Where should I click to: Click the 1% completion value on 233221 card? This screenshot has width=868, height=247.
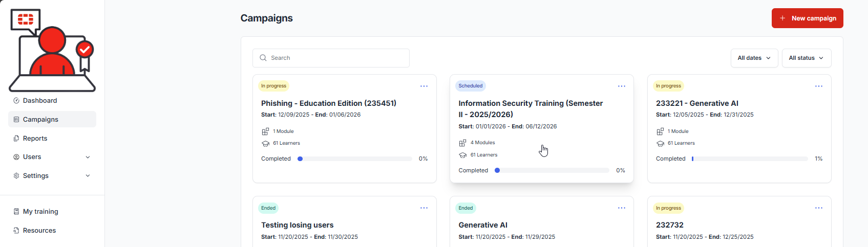click(819, 159)
